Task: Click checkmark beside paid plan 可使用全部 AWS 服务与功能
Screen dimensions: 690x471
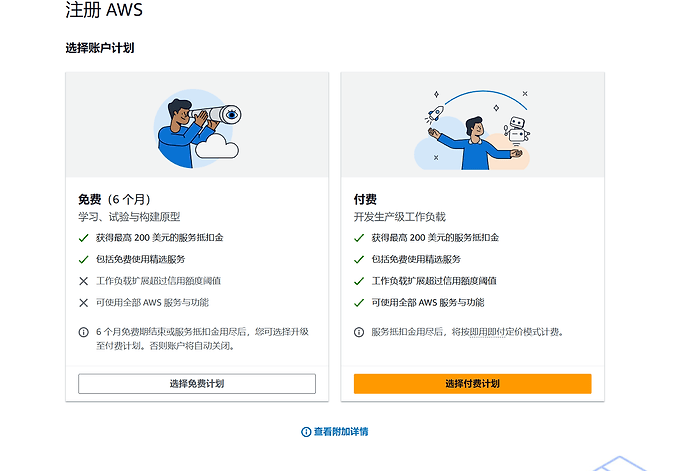Action: 359,303
